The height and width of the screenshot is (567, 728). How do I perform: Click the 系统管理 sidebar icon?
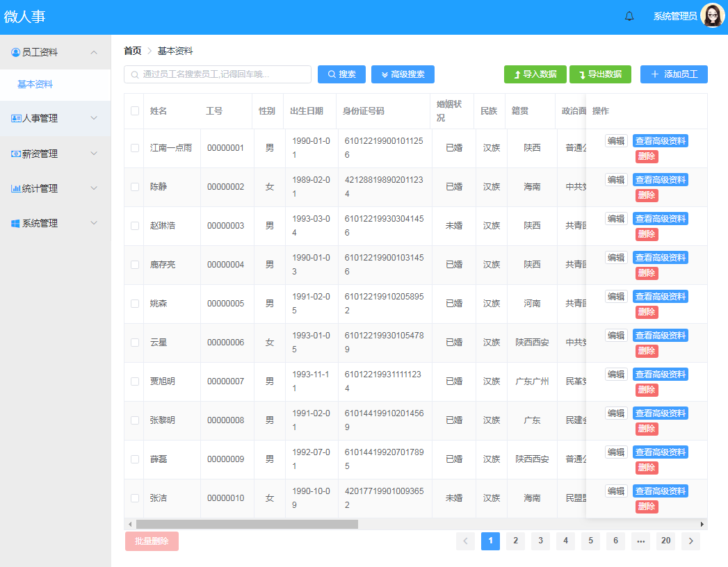click(x=14, y=222)
